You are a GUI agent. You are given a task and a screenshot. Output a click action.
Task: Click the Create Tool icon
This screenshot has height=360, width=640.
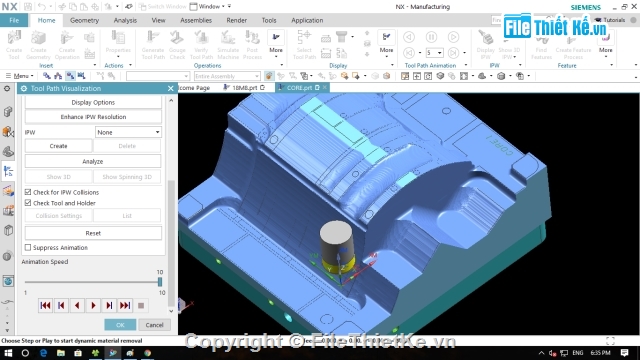pyautogui.click(x=14, y=45)
